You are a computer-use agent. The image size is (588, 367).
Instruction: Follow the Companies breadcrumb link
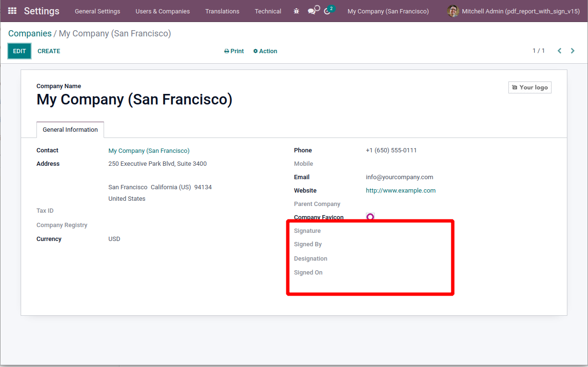click(x=30, y=34)
